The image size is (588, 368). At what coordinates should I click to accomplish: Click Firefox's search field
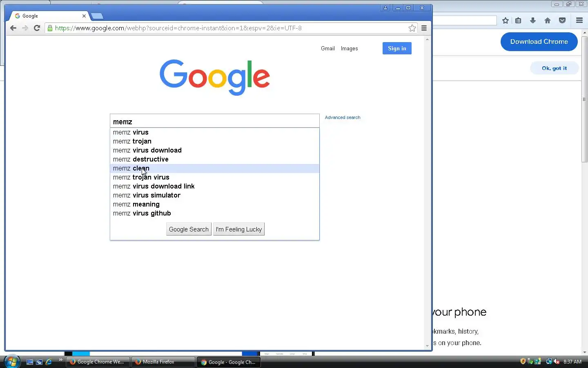pyautogui.click(x=465, y=20)
